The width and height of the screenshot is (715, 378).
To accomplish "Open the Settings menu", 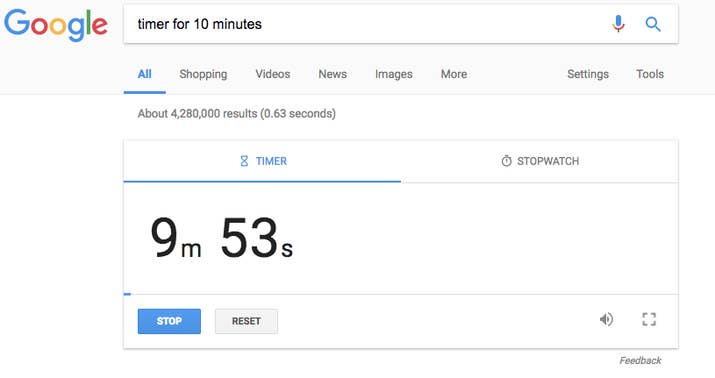I will coord(588,74).
